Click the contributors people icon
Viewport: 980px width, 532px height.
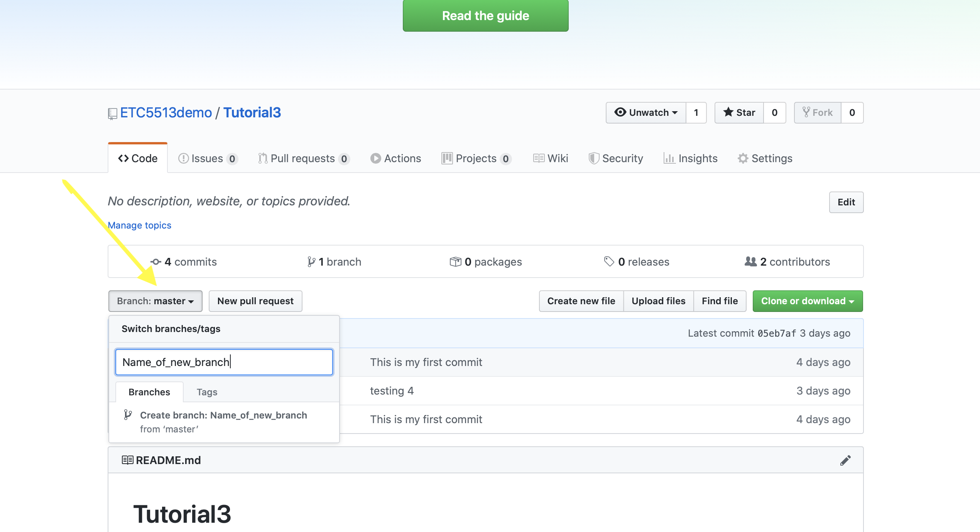pyautogui.click(x=750, y=262)
